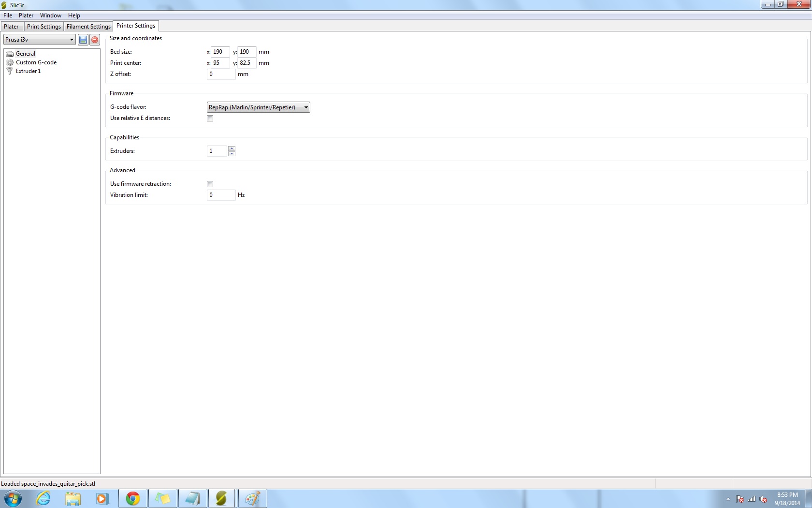812x508 pixels.
Task: Switch to the Filament Settings tab
Action: [x=88, y=27]
